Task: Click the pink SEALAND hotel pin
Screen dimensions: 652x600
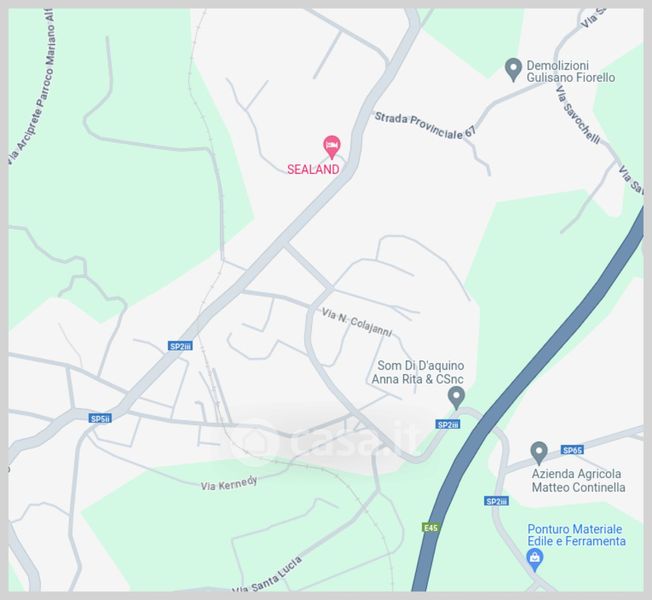Action: point(332,147)
